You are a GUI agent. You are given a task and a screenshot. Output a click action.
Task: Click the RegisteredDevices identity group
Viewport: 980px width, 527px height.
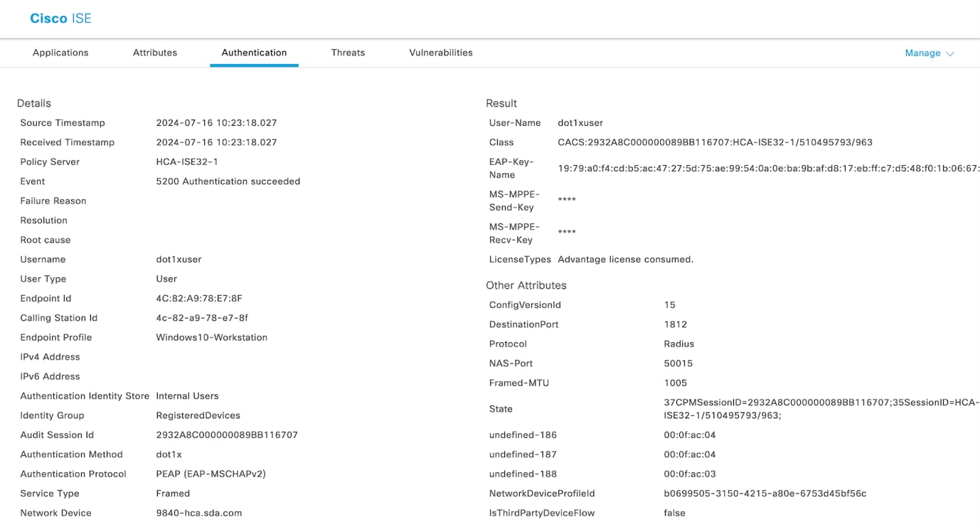[198, 415]
